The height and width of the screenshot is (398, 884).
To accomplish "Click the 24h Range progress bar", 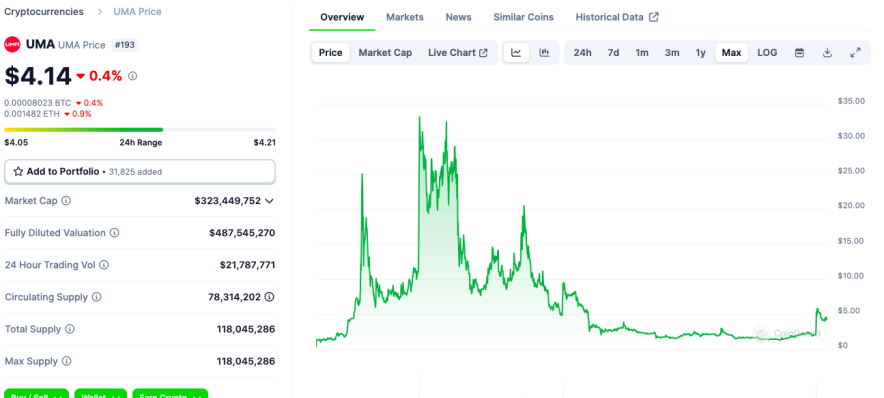I will click(140, 130).
